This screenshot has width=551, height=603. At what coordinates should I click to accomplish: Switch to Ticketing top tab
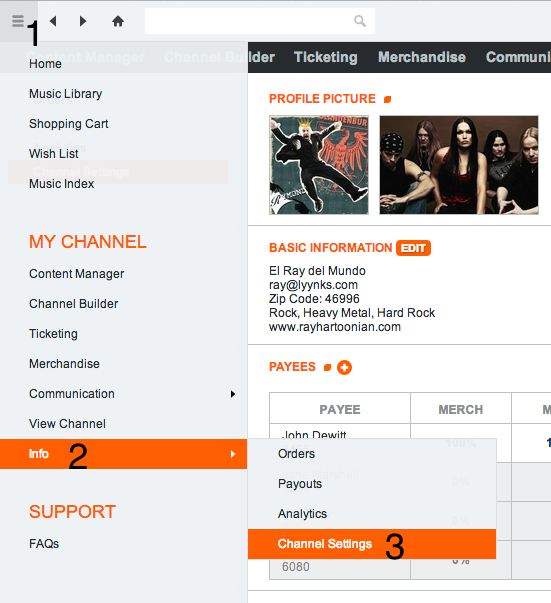pos(326,57)
